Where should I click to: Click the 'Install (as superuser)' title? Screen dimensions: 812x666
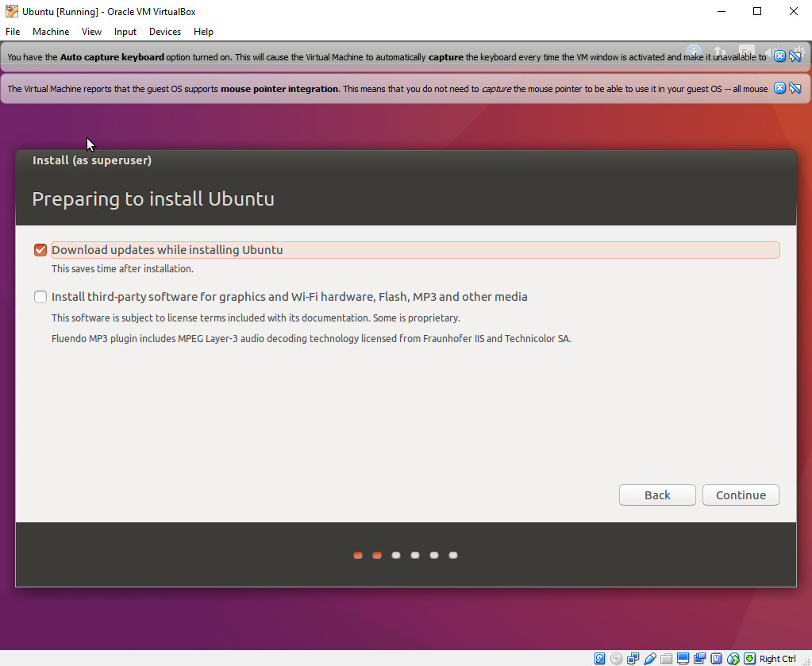[92, 160]
